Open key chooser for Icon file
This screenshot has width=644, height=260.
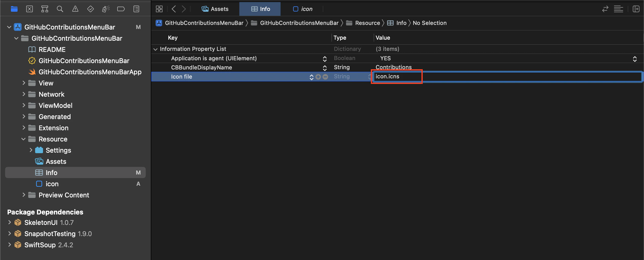tap(311, 77)
